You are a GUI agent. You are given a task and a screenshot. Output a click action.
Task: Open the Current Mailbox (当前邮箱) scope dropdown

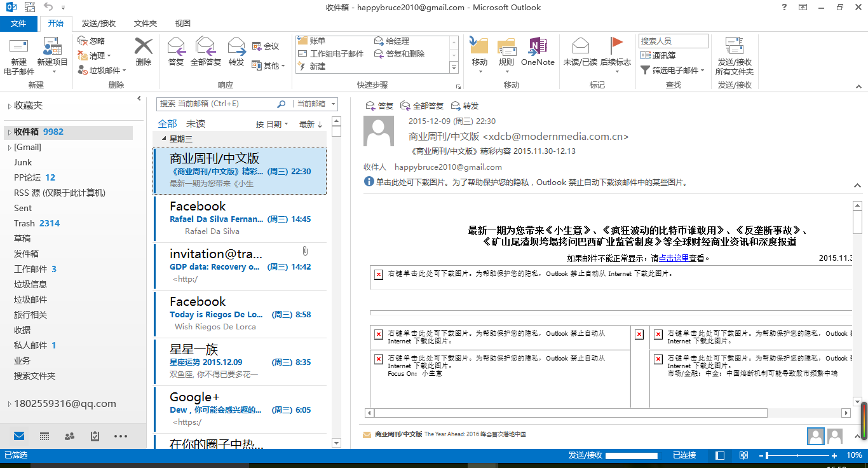click(x=315, y=104)
